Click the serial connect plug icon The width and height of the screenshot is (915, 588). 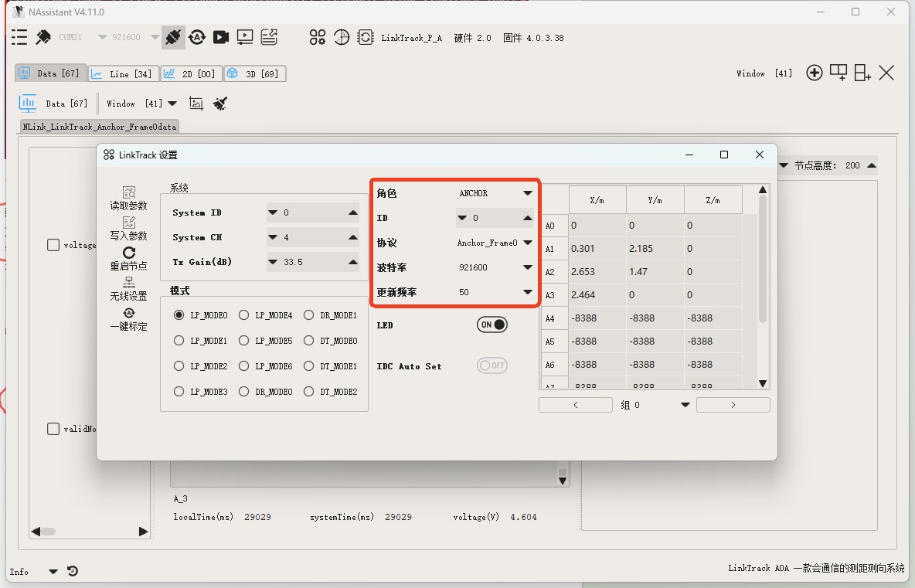click(173, 36)
